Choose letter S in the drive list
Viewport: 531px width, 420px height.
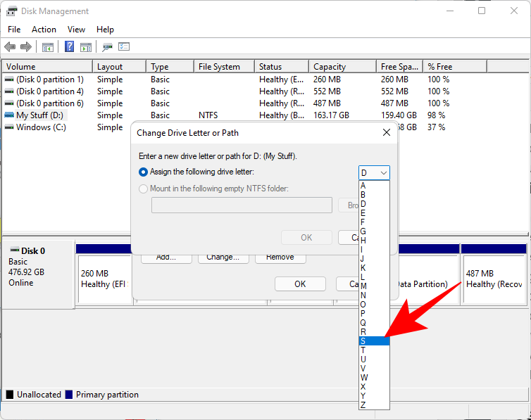point(373,341)
